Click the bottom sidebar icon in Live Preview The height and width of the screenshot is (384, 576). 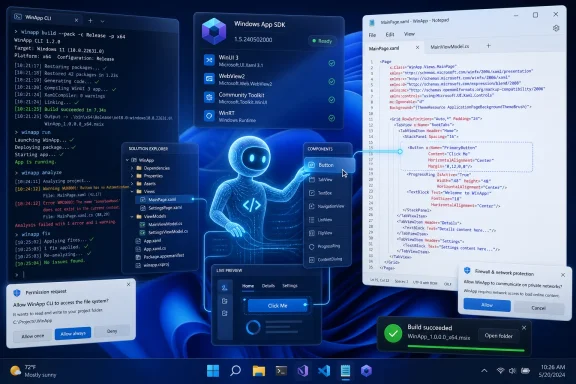click(224, 313)
